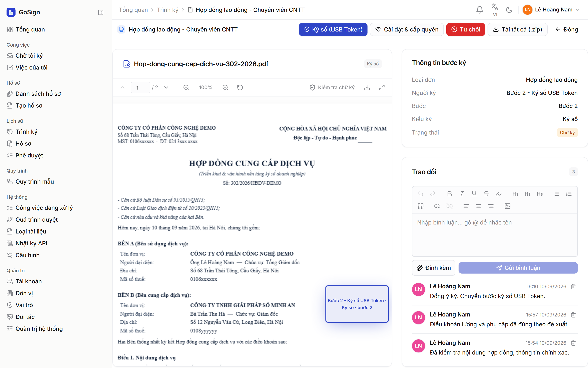This screenshot has width=588, height=368.
Task: Toggle strikethrough in comment editor
Action: point(486,194)
